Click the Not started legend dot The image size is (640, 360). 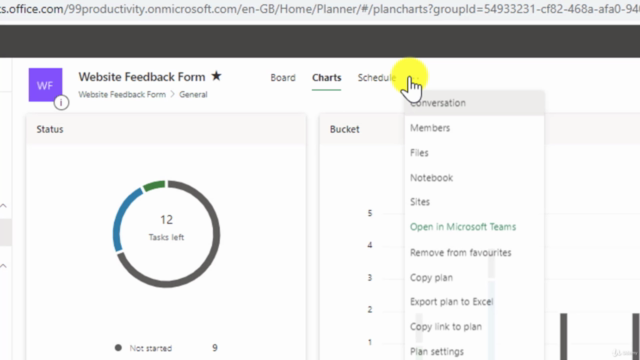click(x=118, y=348)
